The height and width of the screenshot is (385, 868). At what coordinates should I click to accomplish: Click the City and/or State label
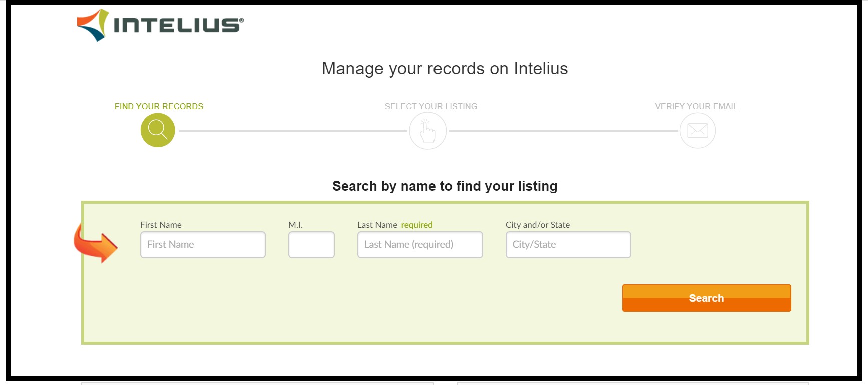pyautogui.click(x=538, y=225)
